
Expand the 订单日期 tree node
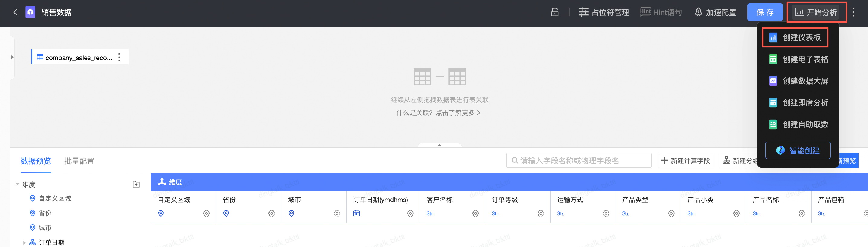24,242
